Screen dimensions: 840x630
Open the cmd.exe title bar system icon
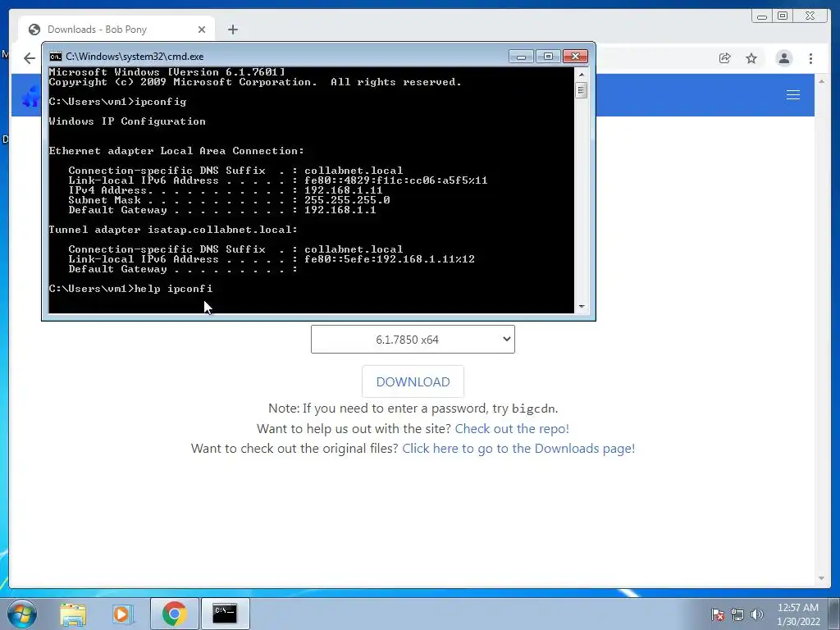[x=55, y=57]
